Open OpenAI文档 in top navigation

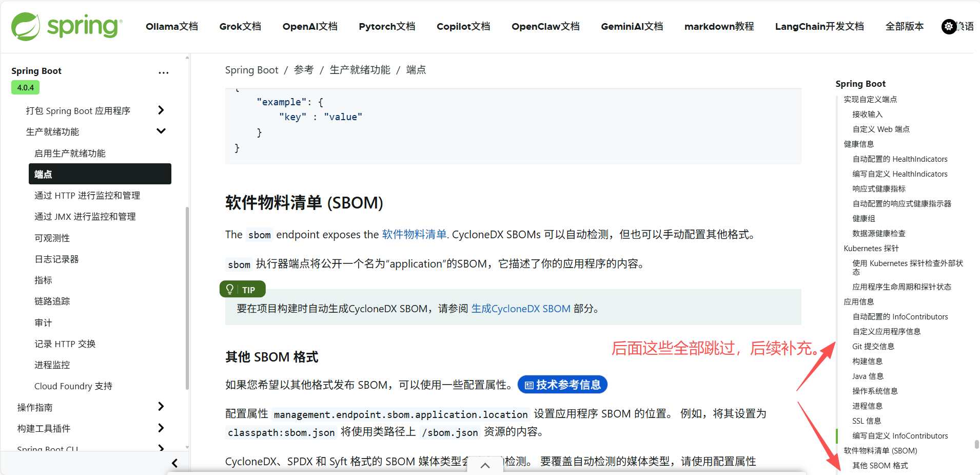click(x=310, y=27)
